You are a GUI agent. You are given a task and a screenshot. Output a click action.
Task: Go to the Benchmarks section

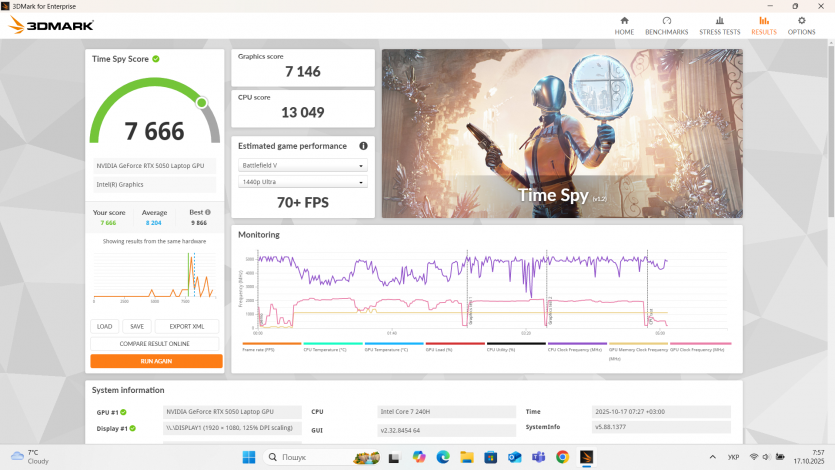coord(666,25)
